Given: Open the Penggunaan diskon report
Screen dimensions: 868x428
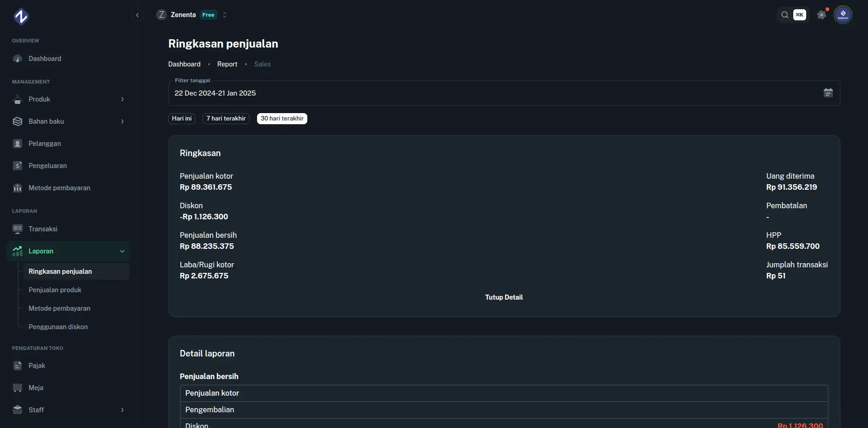Looking at the screenshot, I should [x=58, y=326].
